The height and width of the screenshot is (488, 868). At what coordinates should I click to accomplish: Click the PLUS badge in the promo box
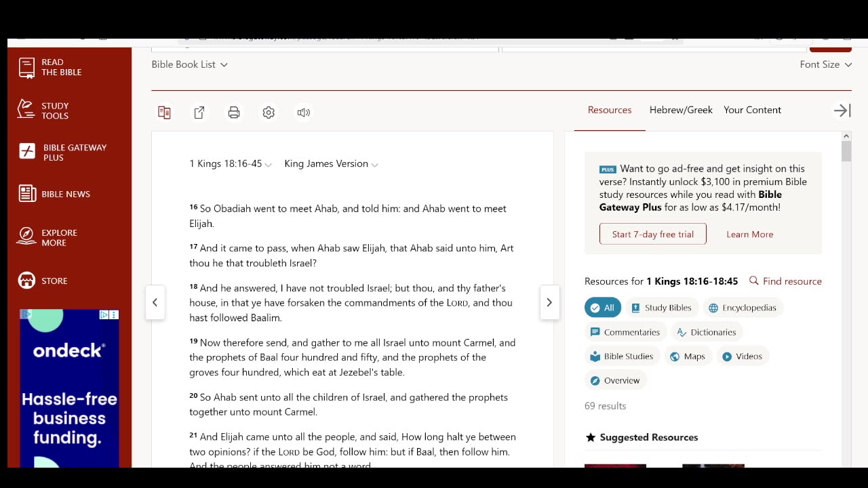(x=608, y=169)
